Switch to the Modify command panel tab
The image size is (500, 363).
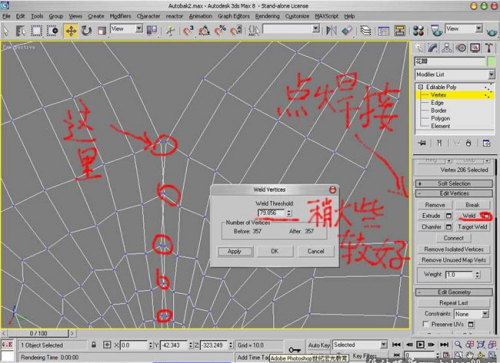[433, 48]
